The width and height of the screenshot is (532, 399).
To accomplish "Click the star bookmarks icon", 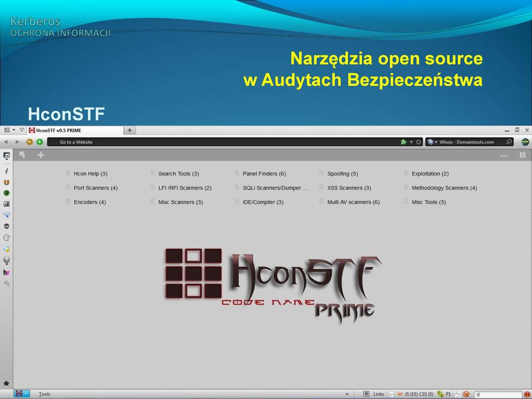I will tap(7, 383).
